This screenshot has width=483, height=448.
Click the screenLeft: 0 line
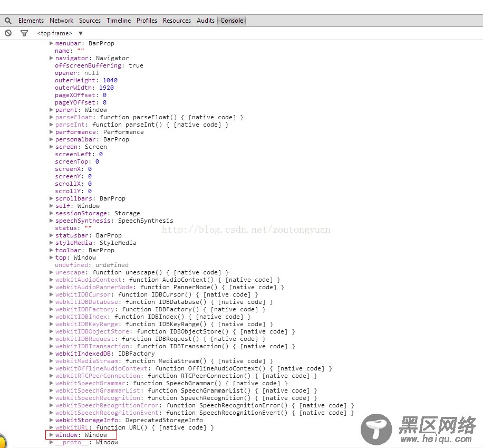pos(79,154)
